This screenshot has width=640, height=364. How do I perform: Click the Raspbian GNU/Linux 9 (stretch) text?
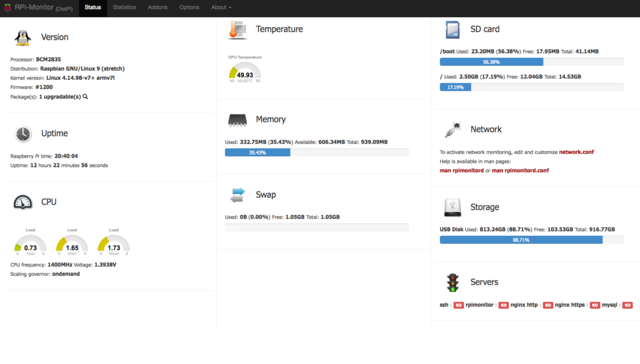coord(82,69)
